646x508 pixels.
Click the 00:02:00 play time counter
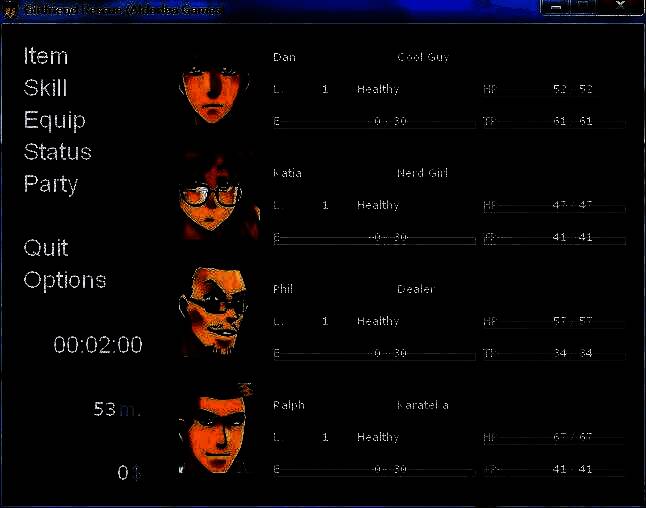tap(98, 345)
